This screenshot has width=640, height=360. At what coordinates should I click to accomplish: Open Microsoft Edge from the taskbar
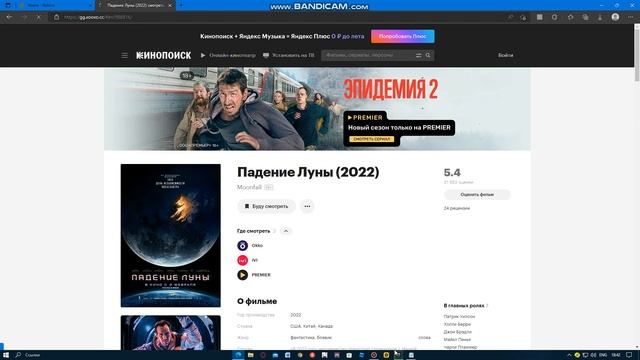(238, 355)
